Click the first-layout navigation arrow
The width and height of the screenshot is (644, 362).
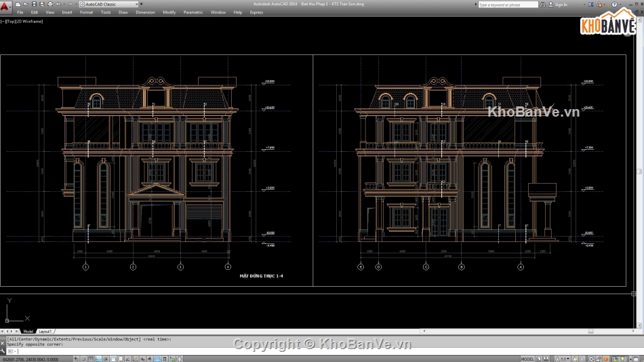(x=3, y=331)
